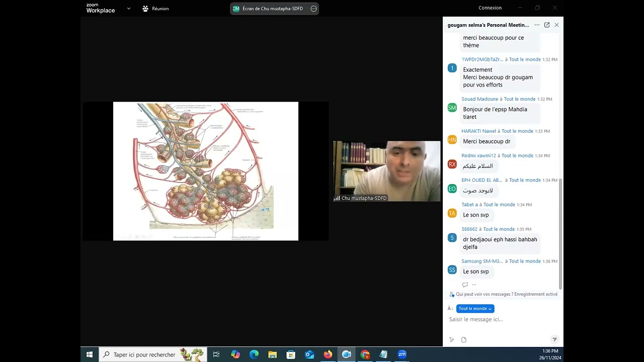Image resolution: width=644 pixels, height=362 pixels.
Task: Close the chat panel
Action: [556, 25]
